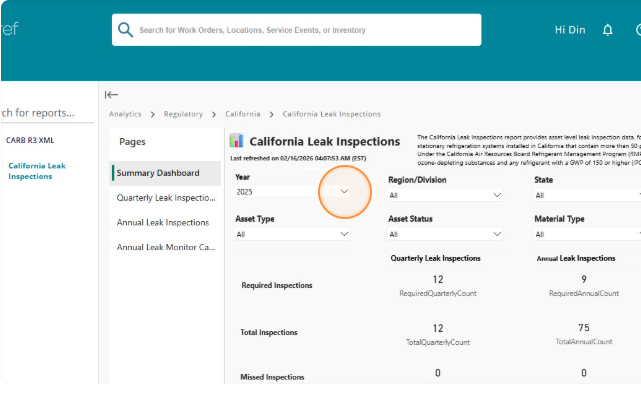
Task: Click the Hi Din user greeting
Action: tap(570, 30)
